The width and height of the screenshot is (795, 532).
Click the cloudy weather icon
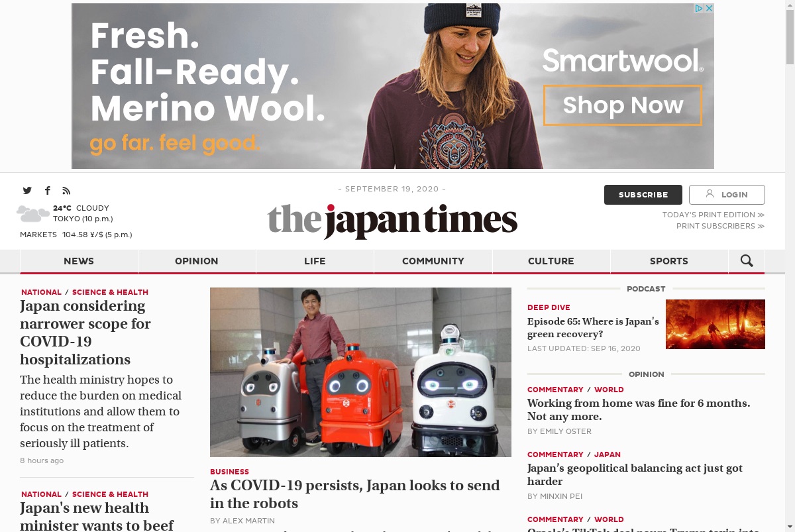tap(33, 213)
